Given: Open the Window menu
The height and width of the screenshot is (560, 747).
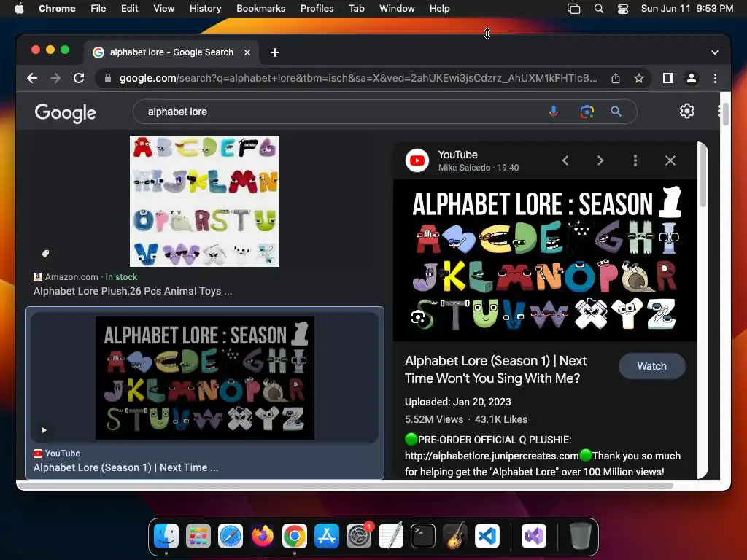Looking at the screenshot, I should [x=397, y=8].
